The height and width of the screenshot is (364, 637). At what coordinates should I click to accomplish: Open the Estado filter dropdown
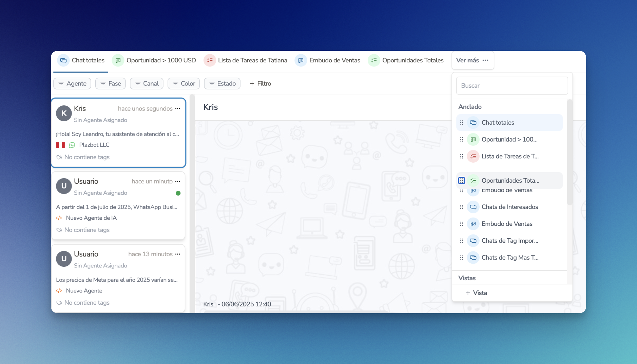(x=222, y=83)
